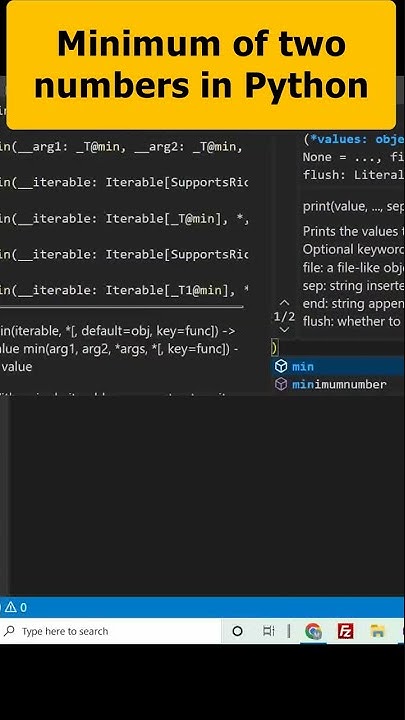Click the "Optional keyword" description line
This screenshot has height=720, width=405.
(x=354, y=249)
